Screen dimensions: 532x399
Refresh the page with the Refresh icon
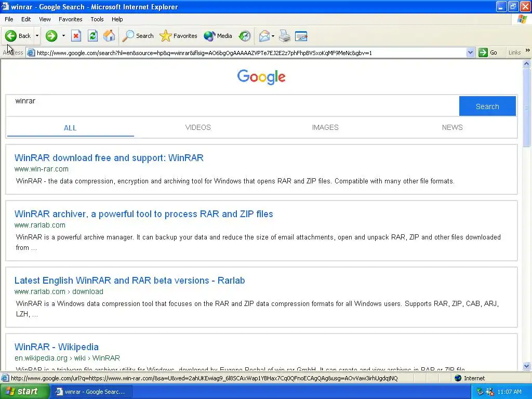92,36
